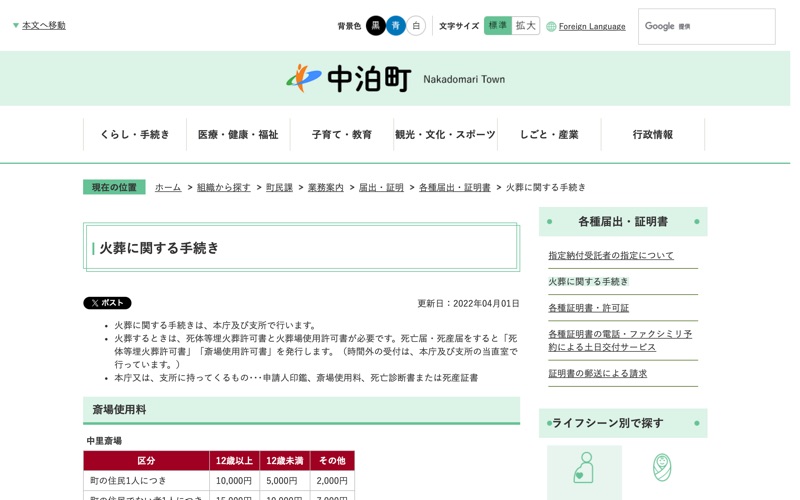
Task: Jump to main content via 本文へ移動
Action: click(44, 25)
